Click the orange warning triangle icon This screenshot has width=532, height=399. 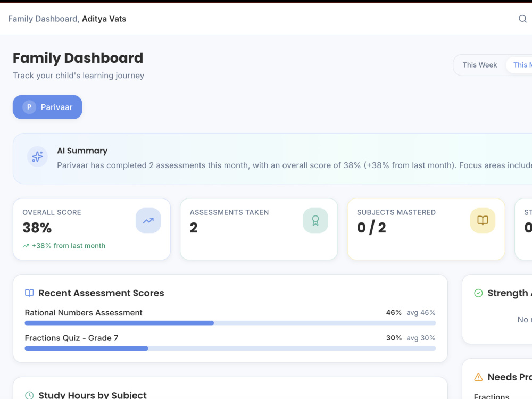tap(478, 377)
